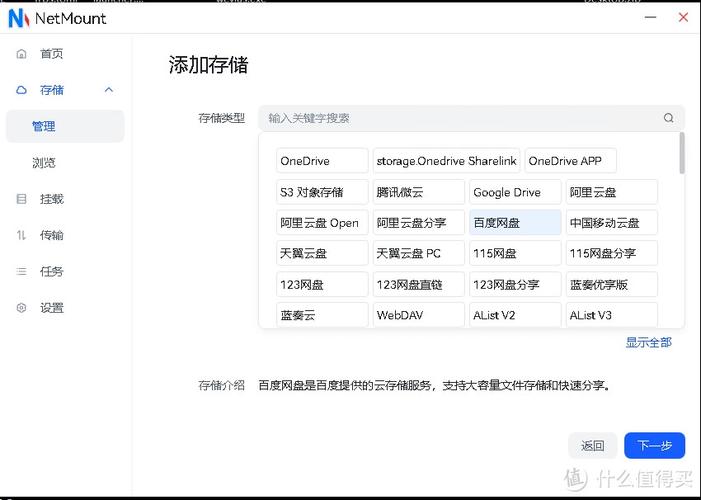Select OneDrive APP storage type
701x500 pixels.
[570, 161]
